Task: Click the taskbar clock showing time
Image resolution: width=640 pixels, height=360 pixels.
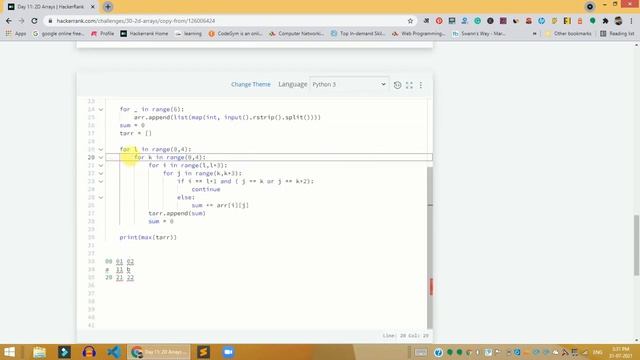Action: tap(621, 352)
